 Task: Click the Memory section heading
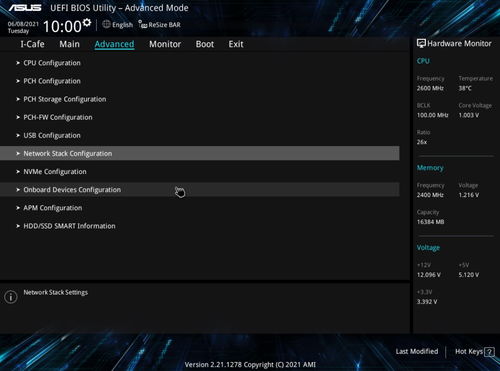[430, 168]
